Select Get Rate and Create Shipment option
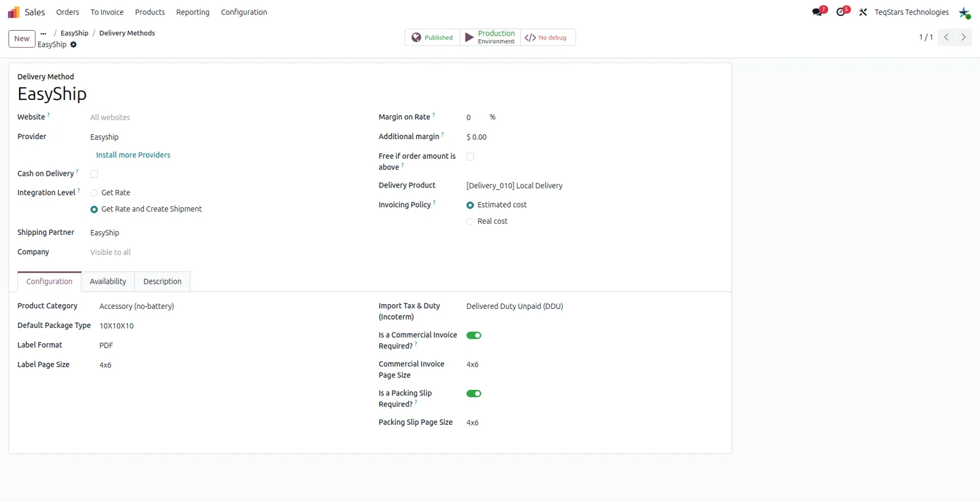 click(94, 210)
